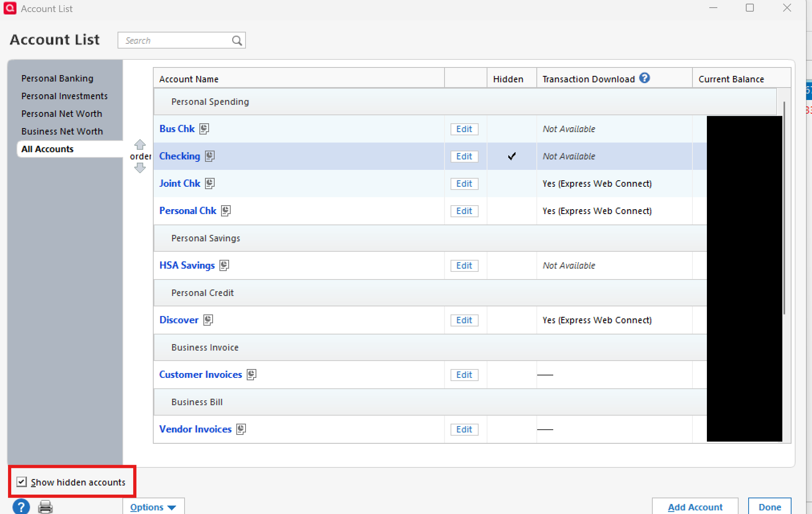Toggle Hidden checkmark for Checking account

[x=512, y=156]
